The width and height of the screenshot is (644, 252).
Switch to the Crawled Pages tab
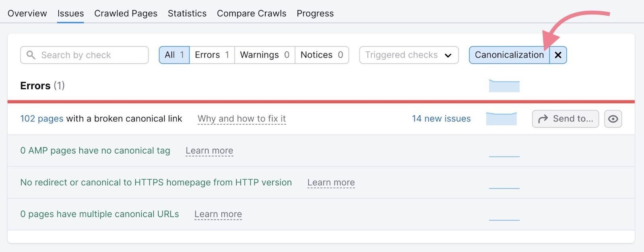126,14
